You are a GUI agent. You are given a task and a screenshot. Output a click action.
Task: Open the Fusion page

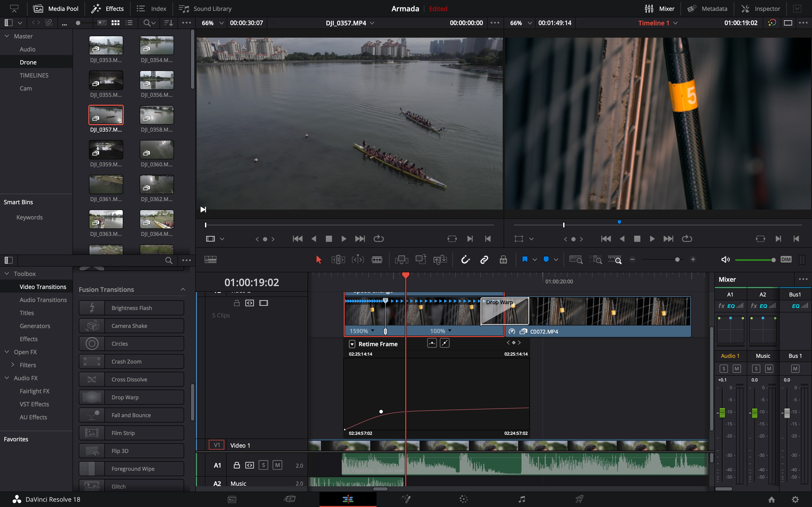[406, 499]
